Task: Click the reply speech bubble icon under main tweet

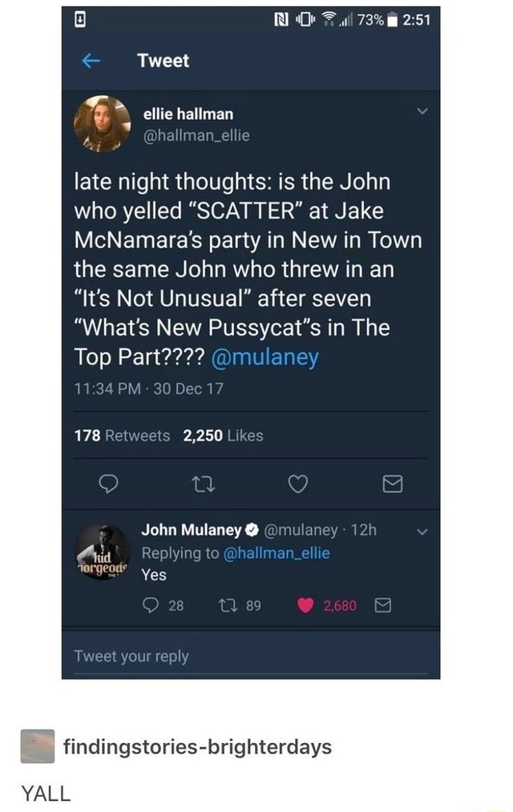Action: tap(108, 484)
